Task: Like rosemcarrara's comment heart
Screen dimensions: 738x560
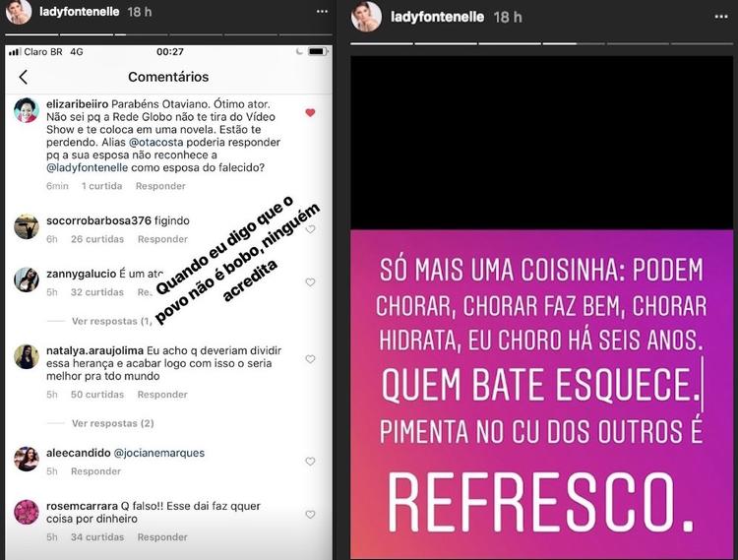Action: click(310, 515)
